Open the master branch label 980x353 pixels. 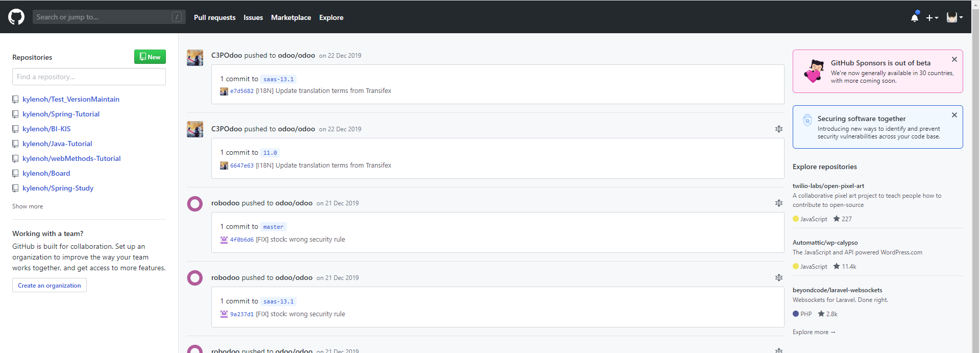273,227
